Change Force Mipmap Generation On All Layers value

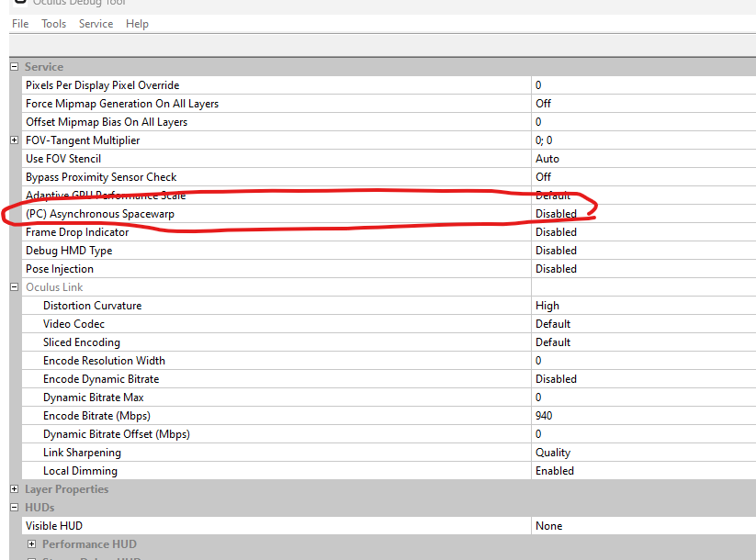[x=644, y=104]
